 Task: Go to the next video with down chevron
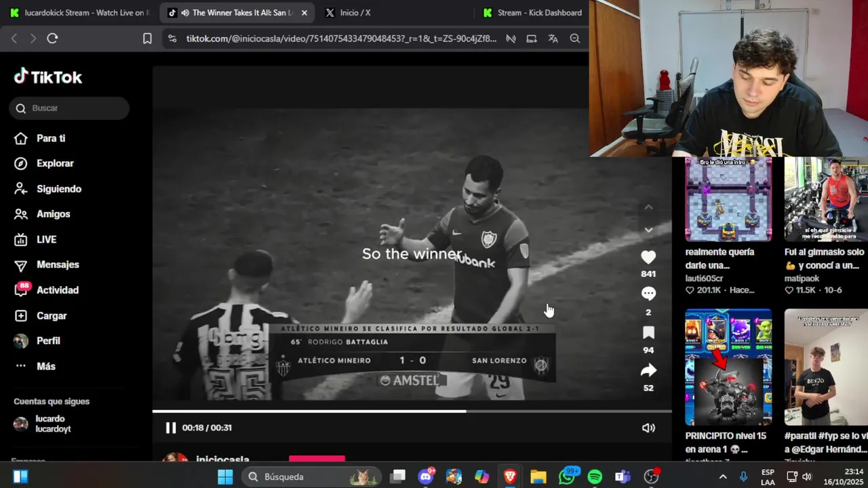(648, 230)
